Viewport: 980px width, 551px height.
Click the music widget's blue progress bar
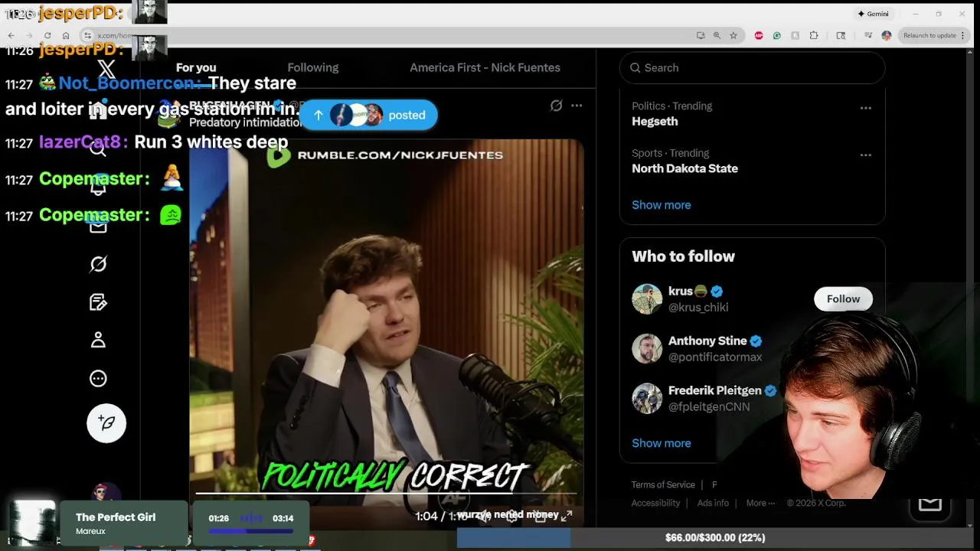[251, 530]
